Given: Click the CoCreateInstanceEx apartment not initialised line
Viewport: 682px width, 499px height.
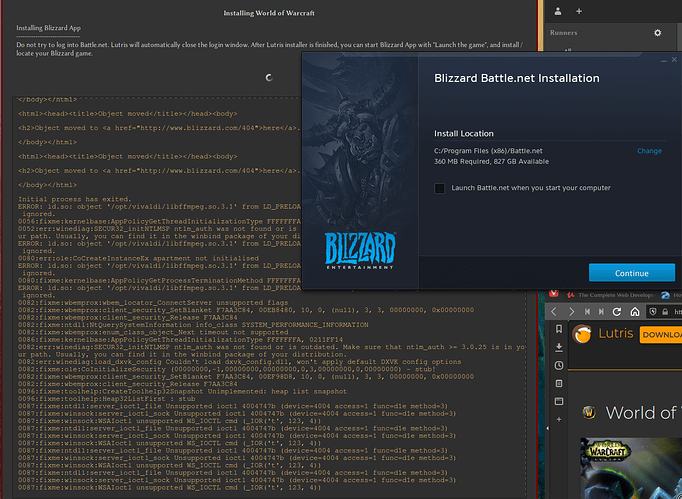Looking at the screenshot, I should (x=138, y=258).
